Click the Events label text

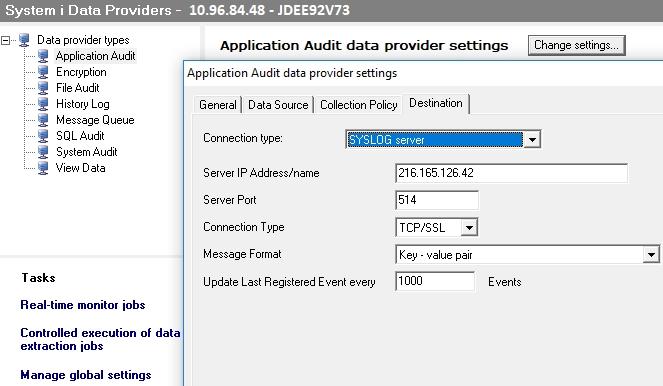[505, 282]
